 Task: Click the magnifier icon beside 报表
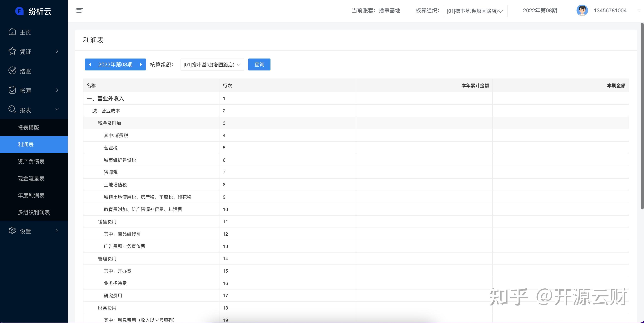[12, 109]
